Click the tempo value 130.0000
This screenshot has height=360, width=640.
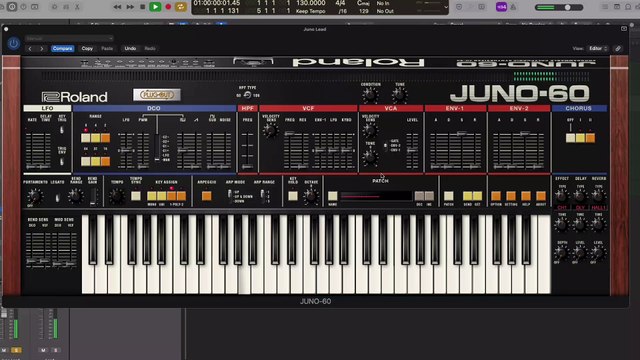pyautogui.click(x=310, y=3)
